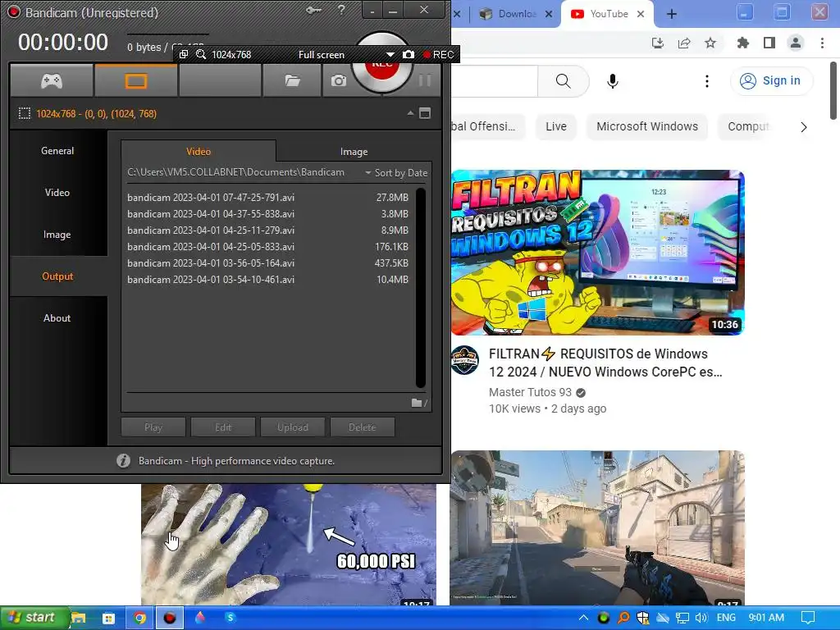The width and height of the screenshot is (840, 630).
Task: Click dotted rectangle area selection icon
Action: (x=25, y=113)
